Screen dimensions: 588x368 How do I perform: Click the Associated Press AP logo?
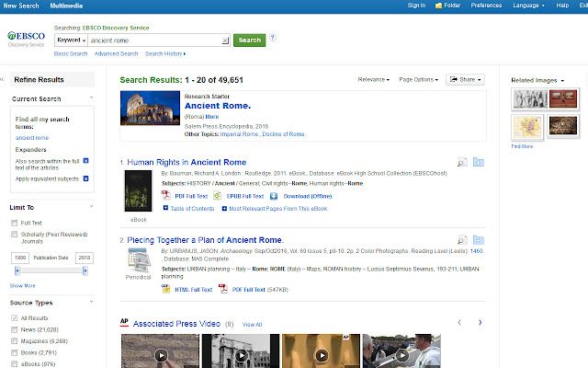pyautogui.click(x=124, y=321)
